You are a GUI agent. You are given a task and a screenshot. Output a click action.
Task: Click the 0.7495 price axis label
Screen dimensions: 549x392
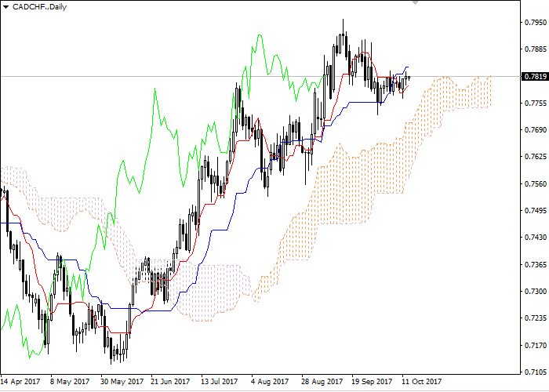pos(535,211)
